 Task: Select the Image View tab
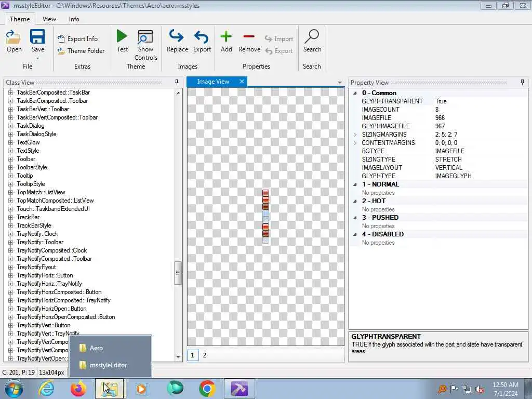pyautogui.click(x=213, y=82)
